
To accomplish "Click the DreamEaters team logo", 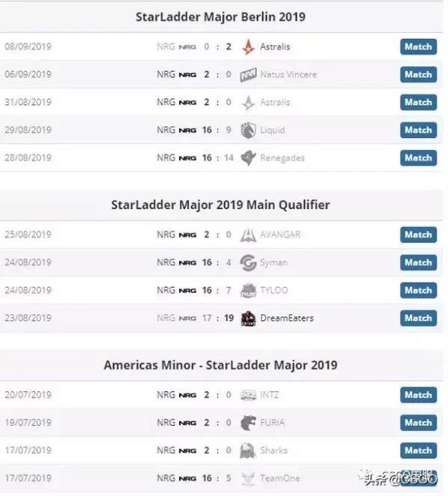I will [248, 319].
